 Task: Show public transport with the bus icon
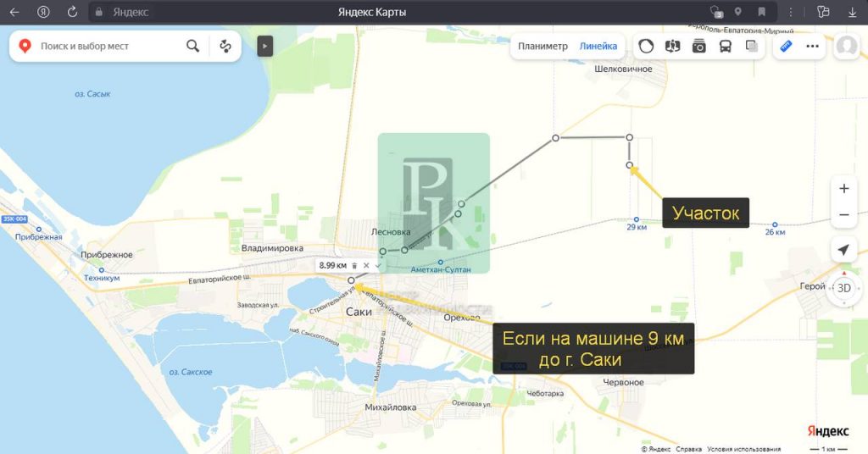pos(726,47)
